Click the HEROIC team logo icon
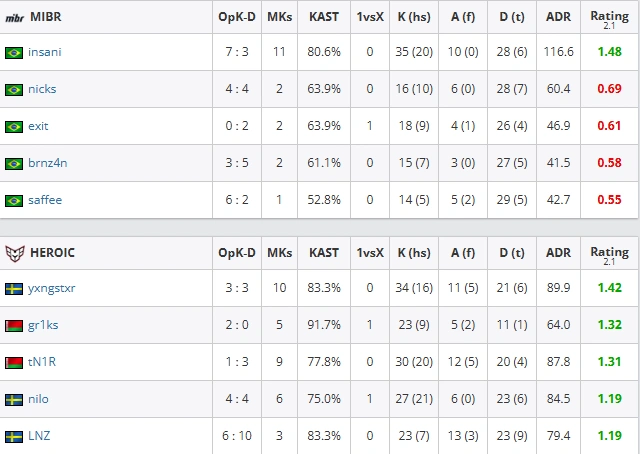Screen dimensions: 640x454 click(15, 253)
